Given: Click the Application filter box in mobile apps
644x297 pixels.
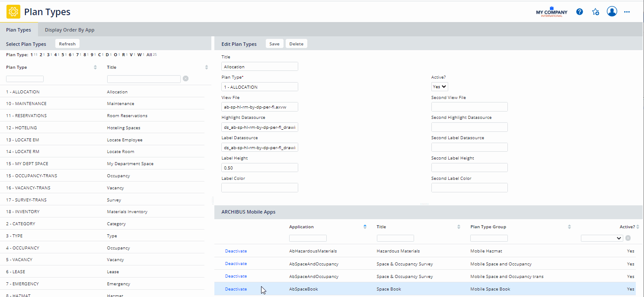Looking at the screenshot, I should pyautogui.click(x=308, y=238).
